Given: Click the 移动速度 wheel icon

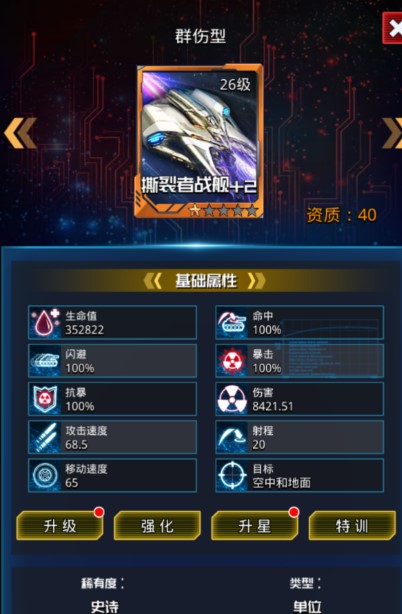Looking at the screenshot, I should click(45, 475).
